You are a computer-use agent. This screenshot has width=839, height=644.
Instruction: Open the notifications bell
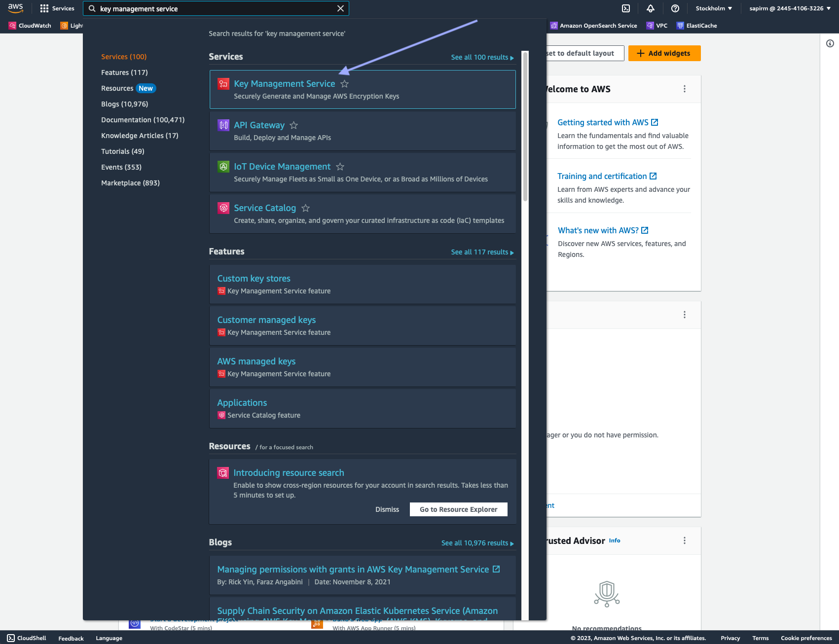tap(651, 8)
